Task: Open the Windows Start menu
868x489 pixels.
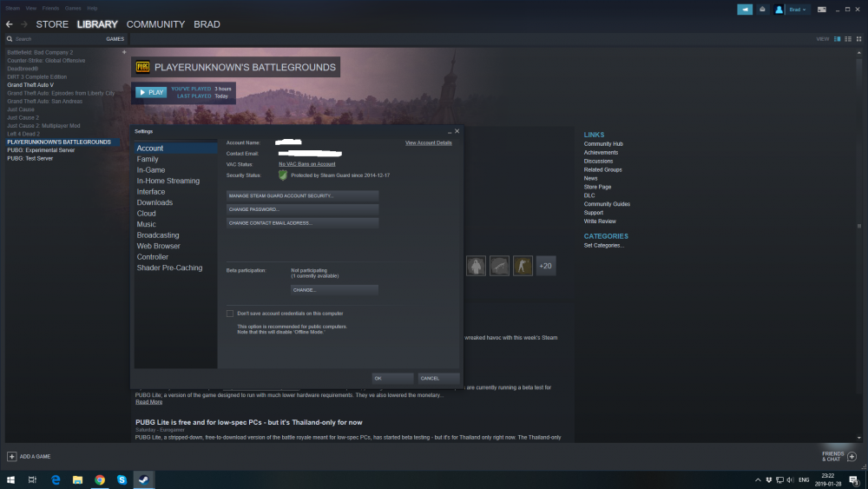Action: [10, 479]
